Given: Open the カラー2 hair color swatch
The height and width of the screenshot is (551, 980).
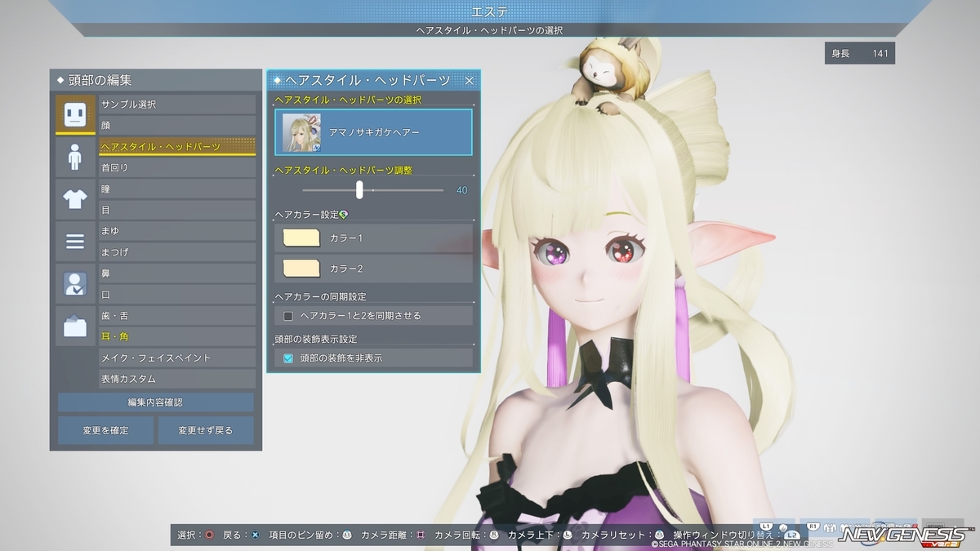Looking at the screenshot, I should [x=301, y=269].
